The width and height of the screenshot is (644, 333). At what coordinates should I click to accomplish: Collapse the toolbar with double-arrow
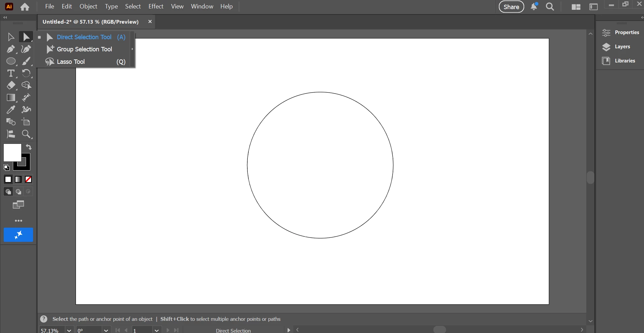[5, 17]
